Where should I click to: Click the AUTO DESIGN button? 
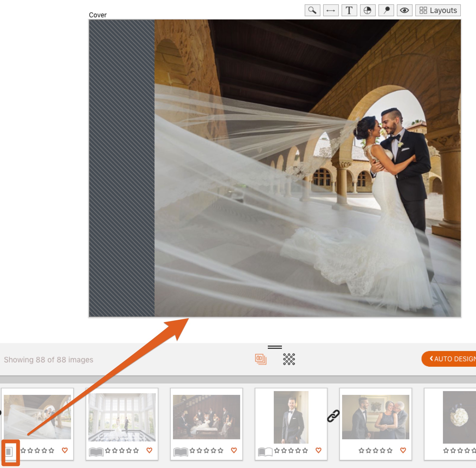point(450,359)
